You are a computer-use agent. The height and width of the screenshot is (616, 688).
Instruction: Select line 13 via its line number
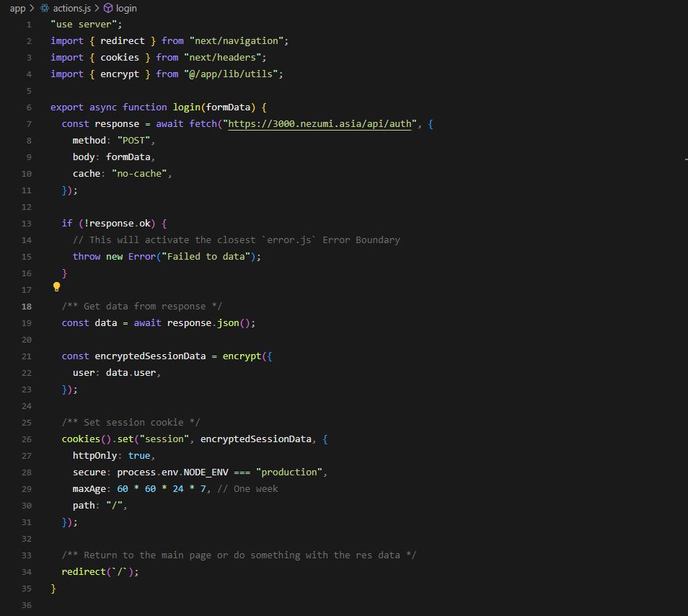pos(27,224)
